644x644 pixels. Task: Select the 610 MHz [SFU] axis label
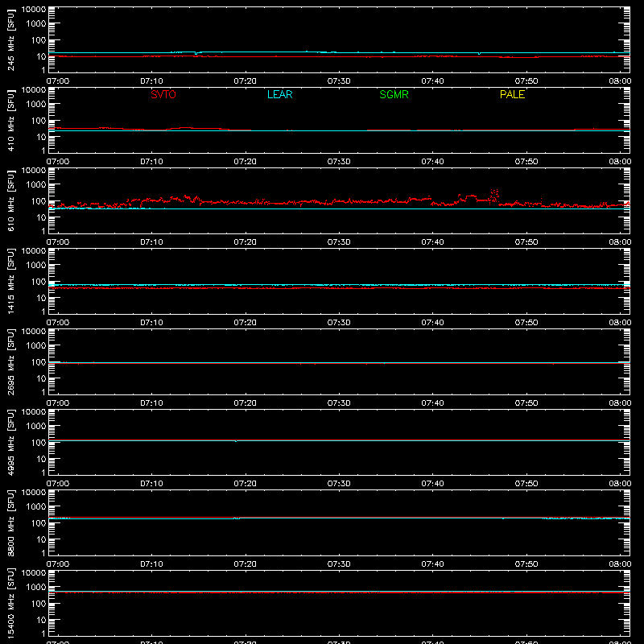(x=10, y=200)
